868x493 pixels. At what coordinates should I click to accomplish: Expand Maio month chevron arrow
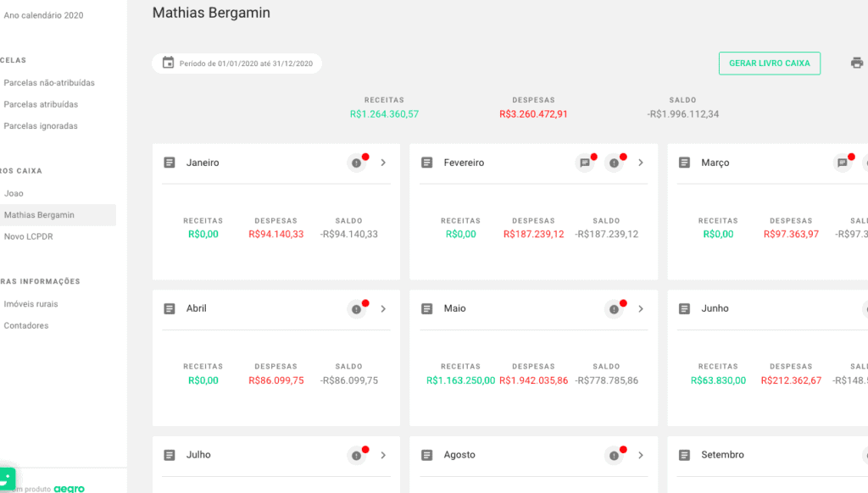641,309
